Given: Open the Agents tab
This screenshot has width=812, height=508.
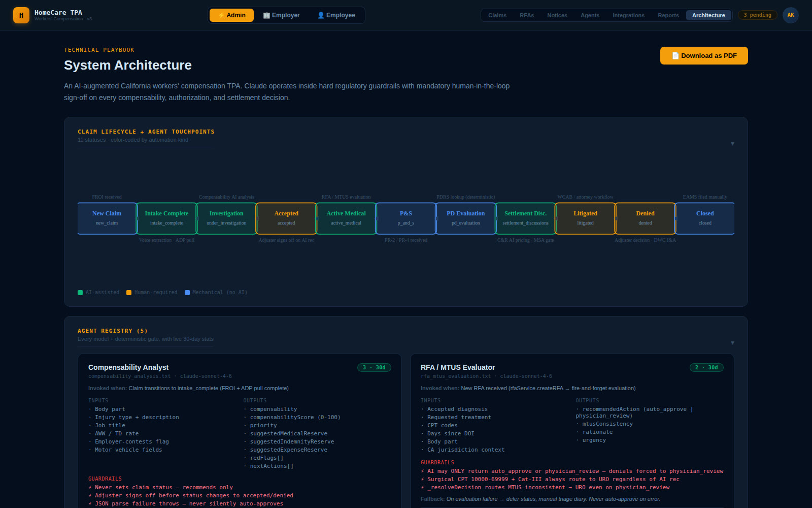Looking at the screenshot, I should tap(590, 15).
